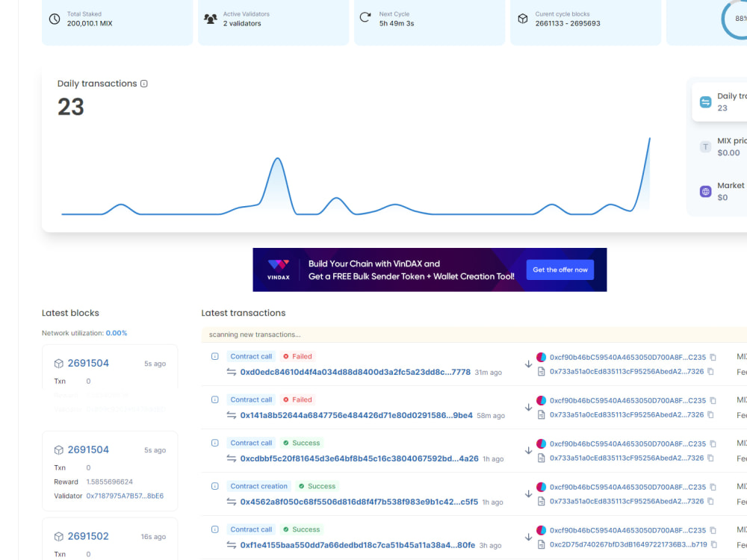Click the 200,010.1 MIX staked value

[90, 23]
